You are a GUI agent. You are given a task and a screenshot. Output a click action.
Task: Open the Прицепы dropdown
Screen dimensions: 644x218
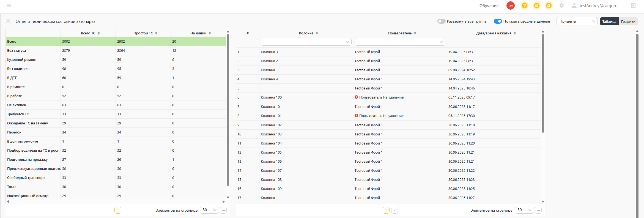pos(577,21)
